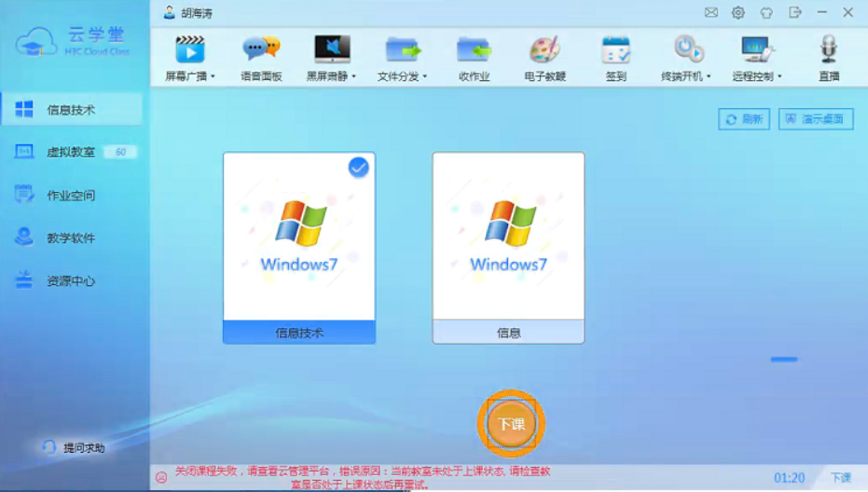Viewport: 868px width, 492px height.
Task: Click the 01:20 class timer
Action: (x=789, y=478)
